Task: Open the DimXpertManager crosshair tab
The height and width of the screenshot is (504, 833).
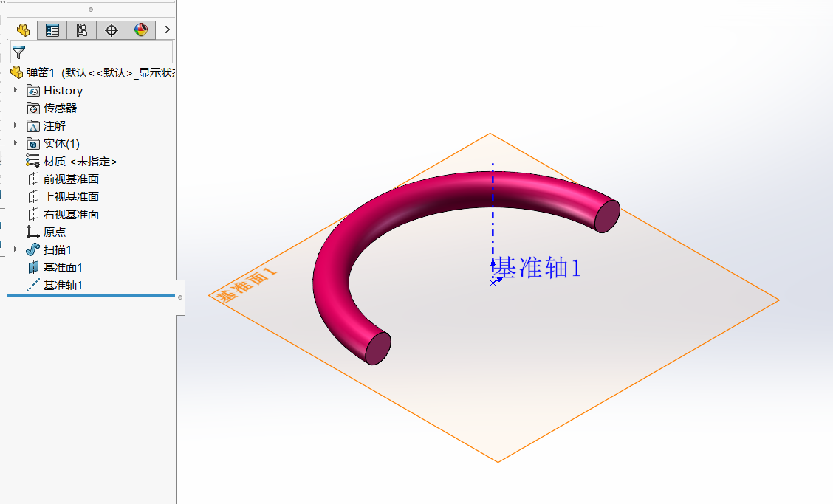Action: (x=112, y=30)
